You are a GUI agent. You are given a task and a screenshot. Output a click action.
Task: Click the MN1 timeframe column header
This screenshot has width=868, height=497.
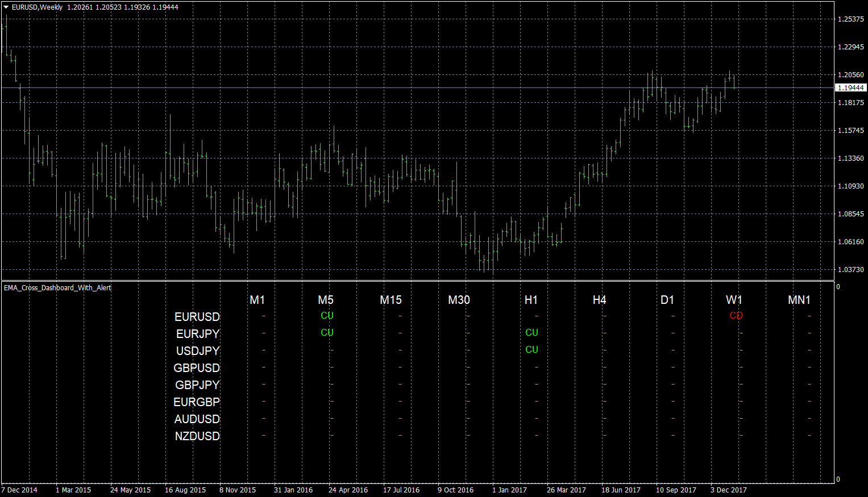[799, 300]
